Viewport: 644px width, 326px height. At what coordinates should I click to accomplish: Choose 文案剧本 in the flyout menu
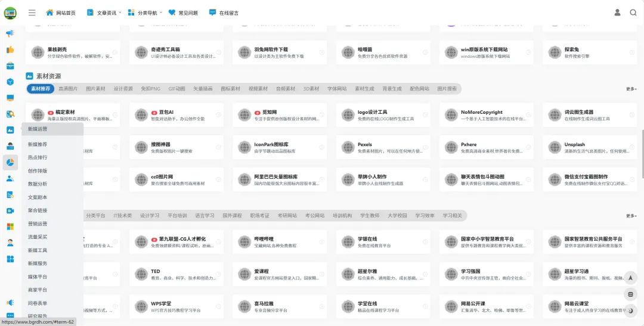[x=38, y=197]
